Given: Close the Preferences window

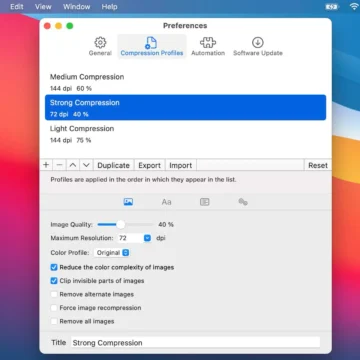Looking at the screenshot, I should tap(47, 26).
